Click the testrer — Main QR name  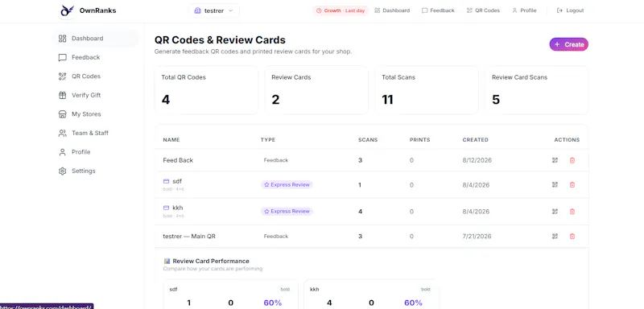tap(189, 237)
